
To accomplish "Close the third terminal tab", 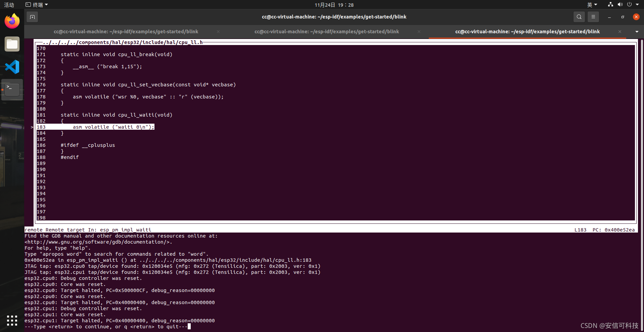I will (620, 32).
